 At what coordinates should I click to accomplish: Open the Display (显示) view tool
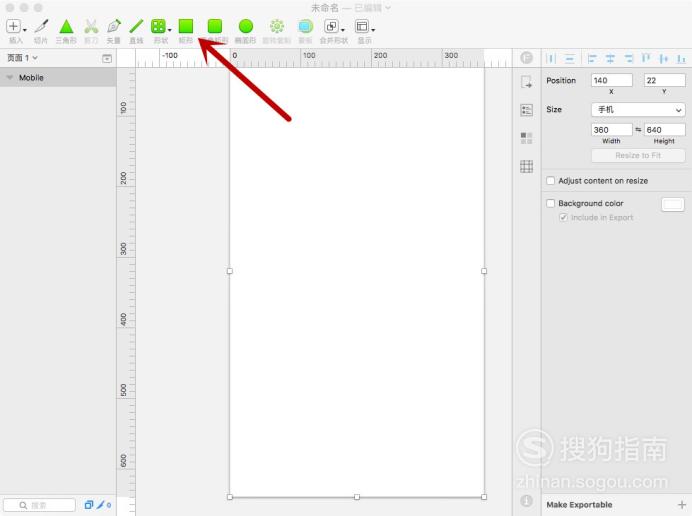[x=362, y=26]
